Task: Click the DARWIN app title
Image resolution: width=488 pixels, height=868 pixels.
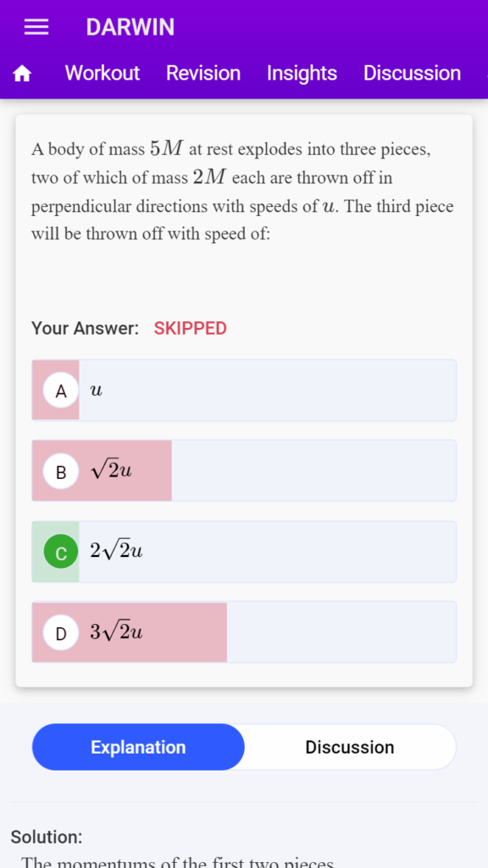Action: point(130,27)
